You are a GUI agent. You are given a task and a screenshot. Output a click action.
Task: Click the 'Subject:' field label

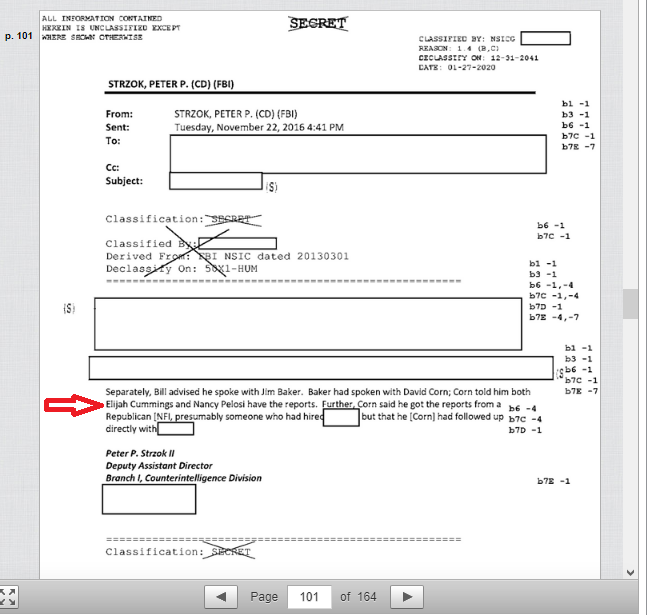124,181
